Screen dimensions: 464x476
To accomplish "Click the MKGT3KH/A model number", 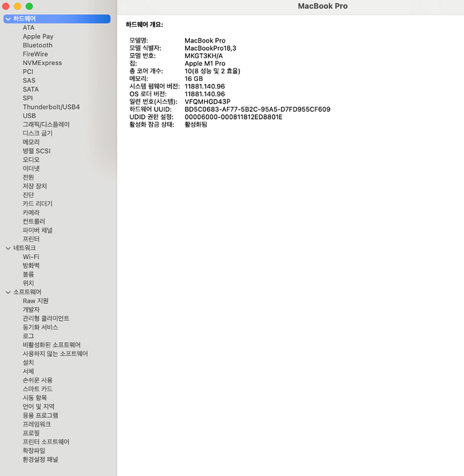I will tap(204, 56).
